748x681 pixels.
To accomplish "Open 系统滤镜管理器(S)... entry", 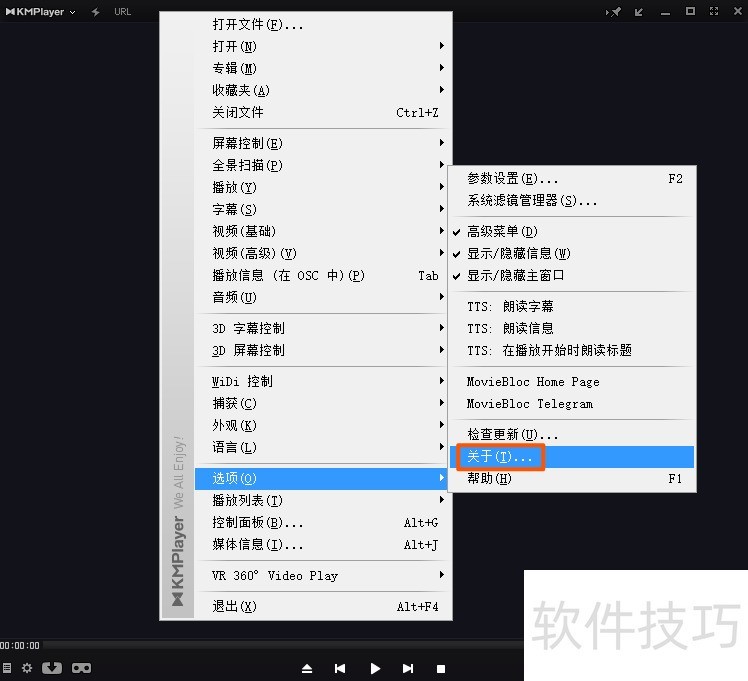I will [x=572, y=200].
